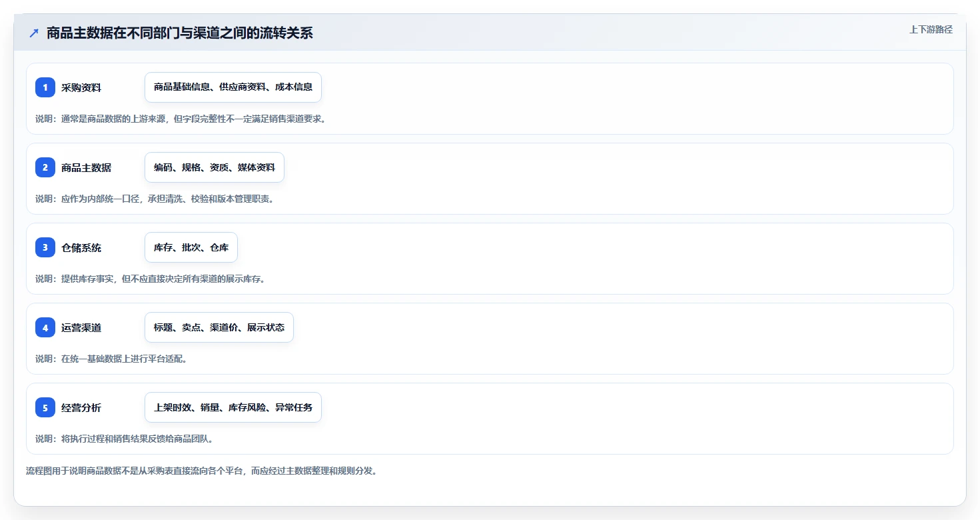Select the 库存、批次、仓库 chip
Screen dimensions: 980x520
tap(191, 247)
